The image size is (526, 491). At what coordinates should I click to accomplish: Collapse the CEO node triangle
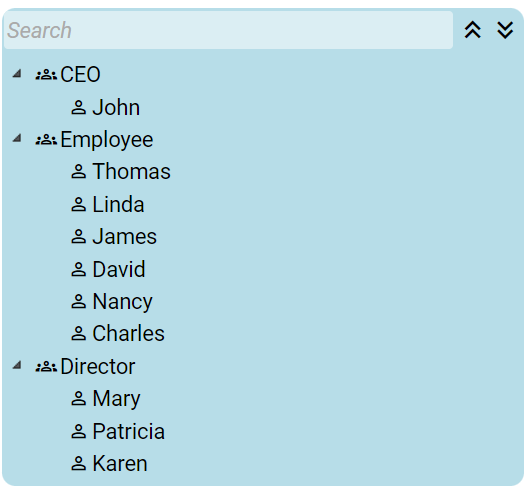coord(17,73)
